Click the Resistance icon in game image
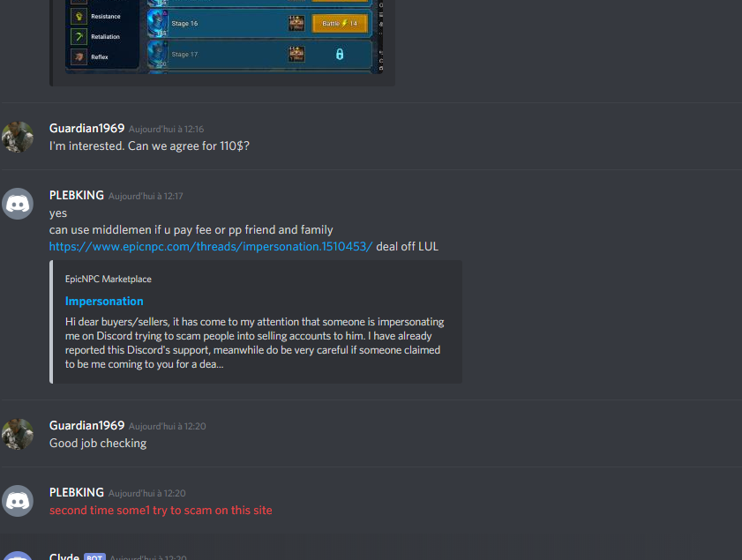This screenshot has width=742, height=560. (x=79, y=16)
